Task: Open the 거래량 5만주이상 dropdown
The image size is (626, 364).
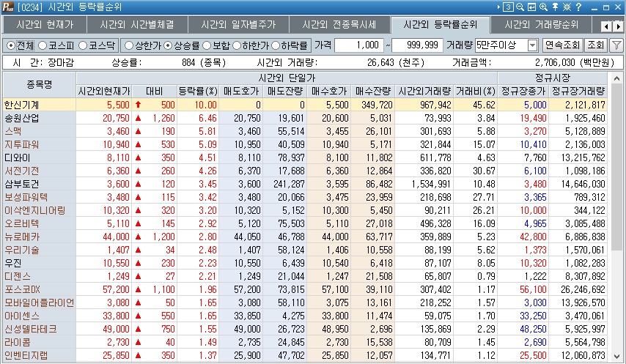Action: coord(532,45)
